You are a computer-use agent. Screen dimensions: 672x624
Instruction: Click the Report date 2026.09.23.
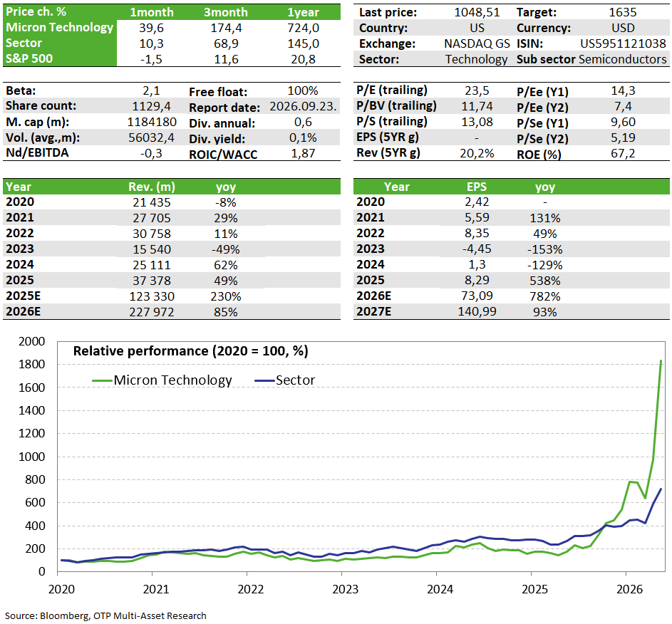point(303,107)
